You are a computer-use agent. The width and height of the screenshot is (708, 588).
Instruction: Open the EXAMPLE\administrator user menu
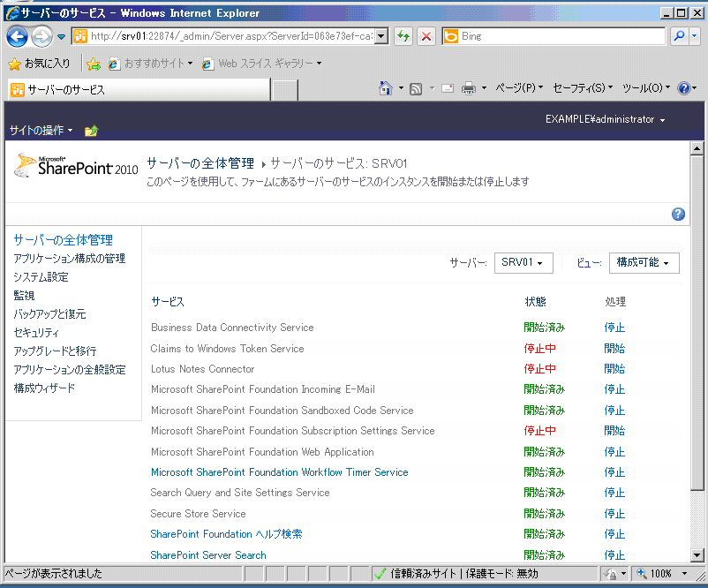605,119
